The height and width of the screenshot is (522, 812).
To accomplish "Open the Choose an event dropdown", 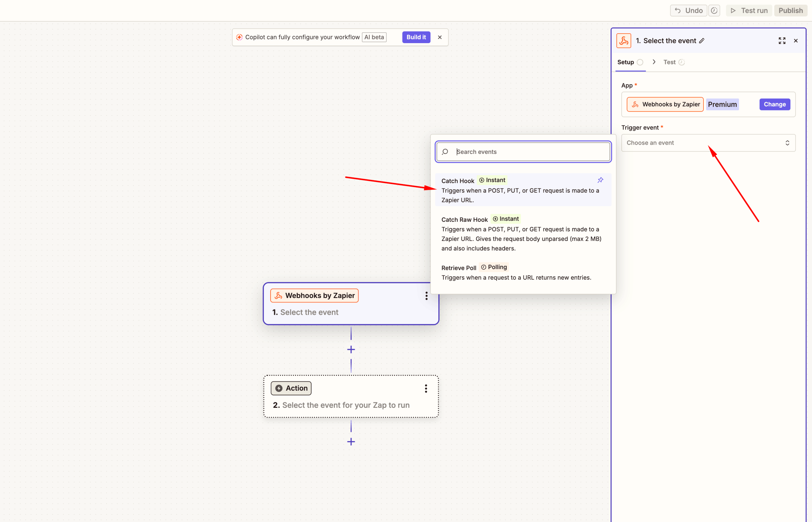I will [708, 143].
